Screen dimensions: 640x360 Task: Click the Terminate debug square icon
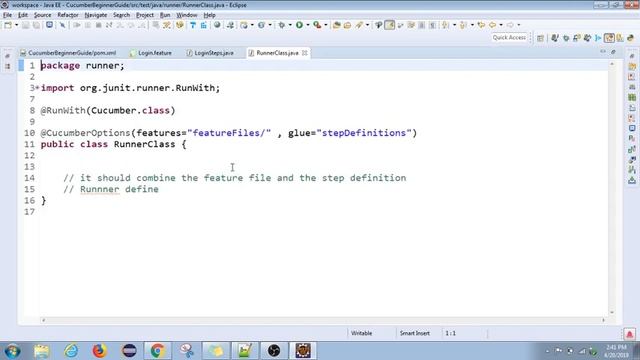98,25
